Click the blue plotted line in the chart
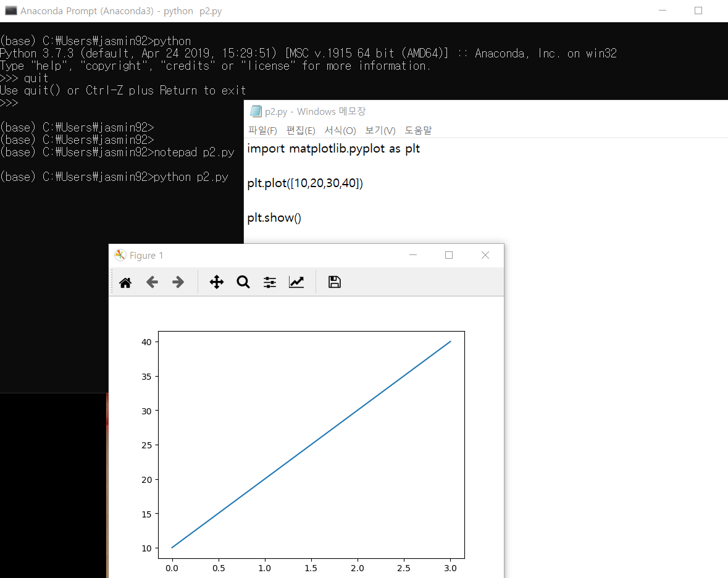 coord(311,445)
